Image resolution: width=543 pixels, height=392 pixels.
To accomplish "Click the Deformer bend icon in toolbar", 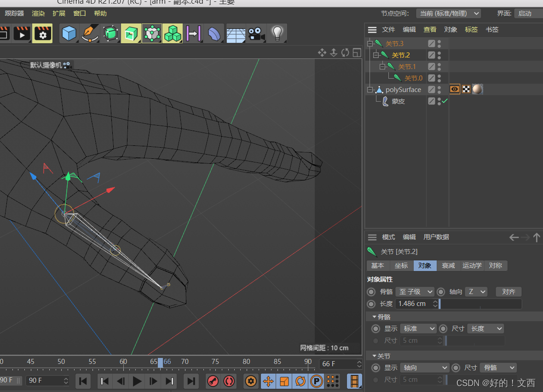I will [x=214, y=34].
